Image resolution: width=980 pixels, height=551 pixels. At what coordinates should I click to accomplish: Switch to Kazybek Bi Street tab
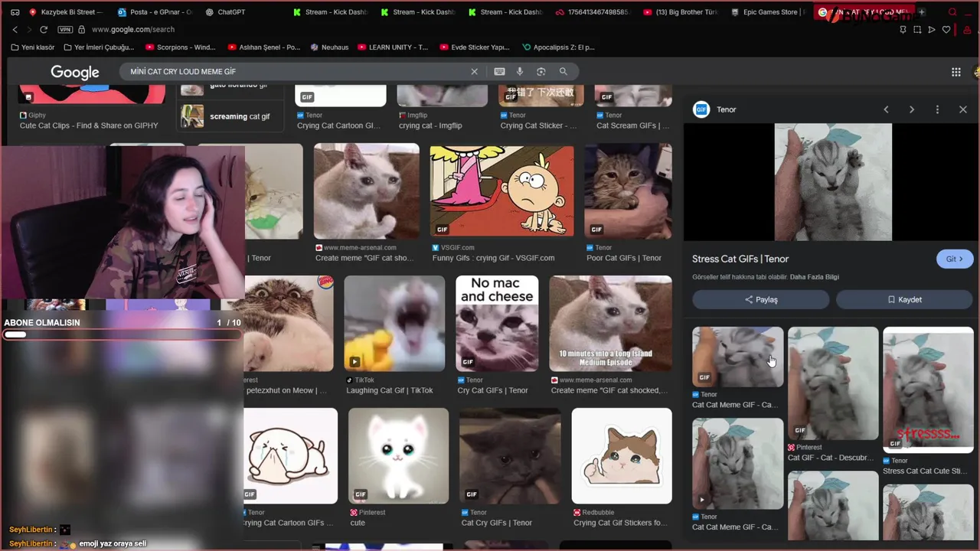[x=65, y=12]
